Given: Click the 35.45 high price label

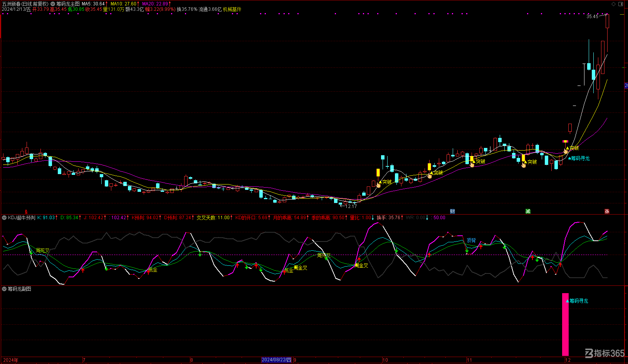Looking at the screenshot, I should [593, 17].
